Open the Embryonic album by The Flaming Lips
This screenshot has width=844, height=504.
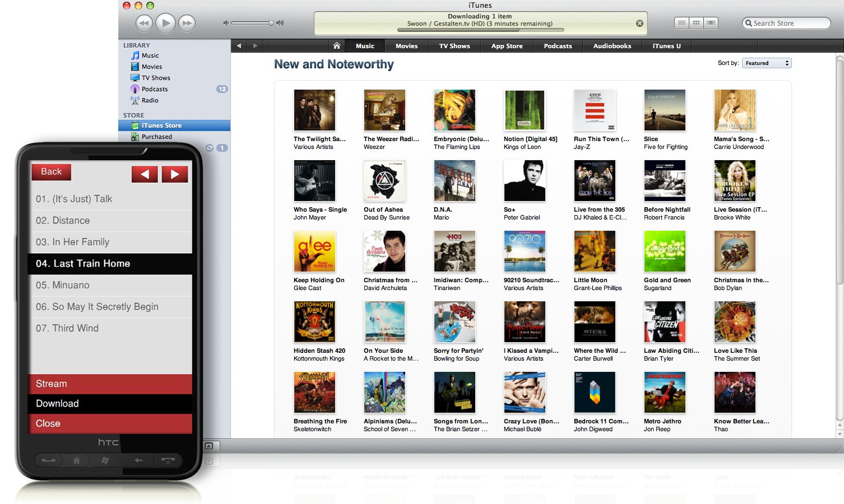455,110
